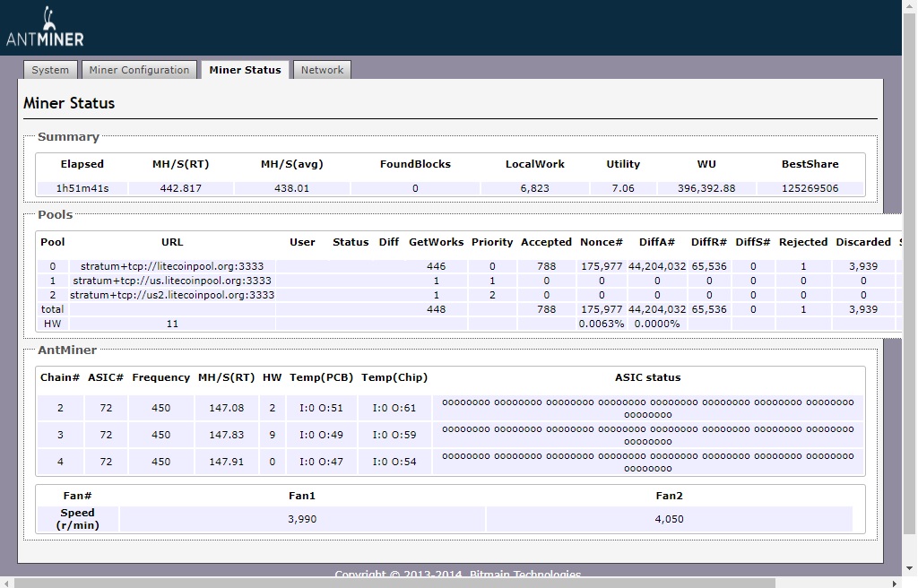This screenshot has width=918, height=588.
Task: Click the Frequency column header
Action: 161,377
